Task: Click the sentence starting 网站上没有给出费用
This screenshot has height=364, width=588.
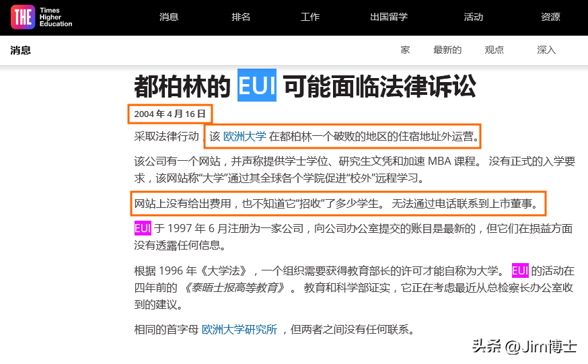Action: (x=260, y=204)
